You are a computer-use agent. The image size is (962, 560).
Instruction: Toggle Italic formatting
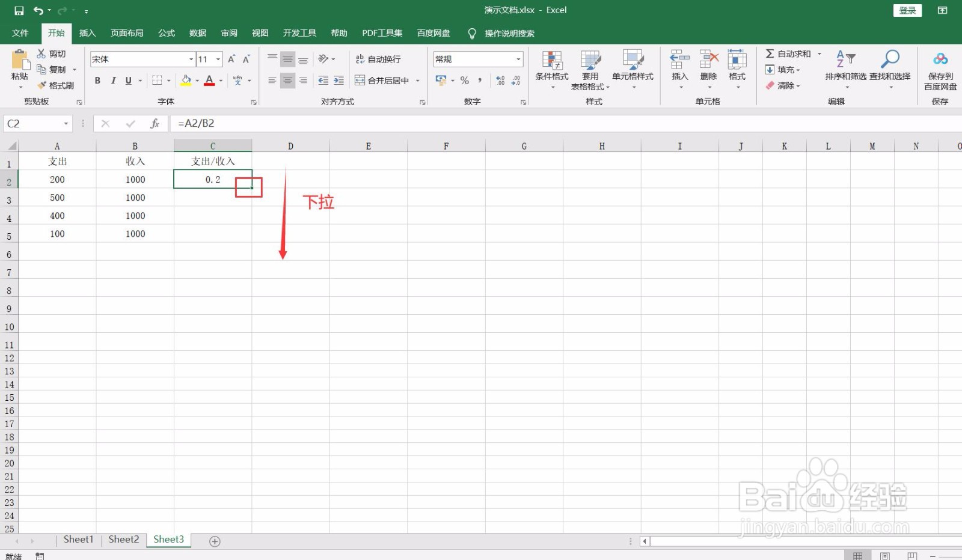(x=113, y=81)
